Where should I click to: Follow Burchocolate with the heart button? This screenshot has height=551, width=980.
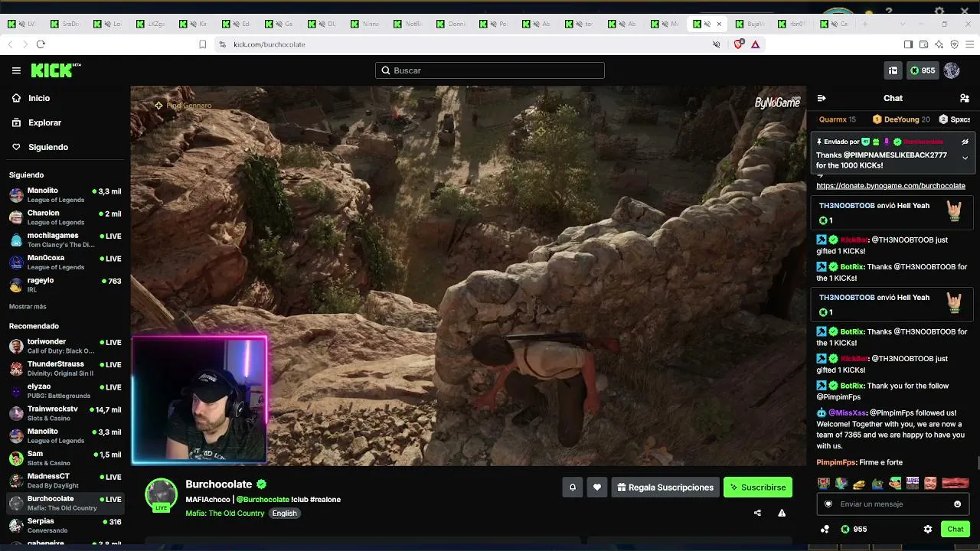(x=597, y=487)
